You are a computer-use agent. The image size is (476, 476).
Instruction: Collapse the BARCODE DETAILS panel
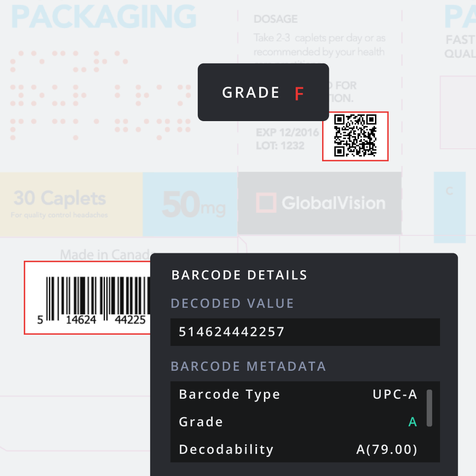tap(239, 275)
